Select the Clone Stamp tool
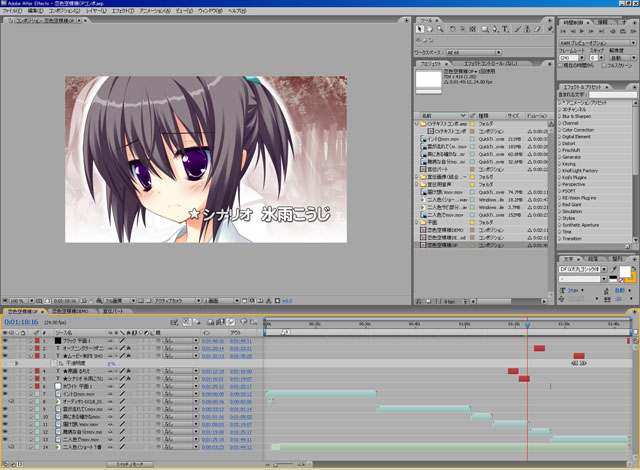 [x=527, y=29]
